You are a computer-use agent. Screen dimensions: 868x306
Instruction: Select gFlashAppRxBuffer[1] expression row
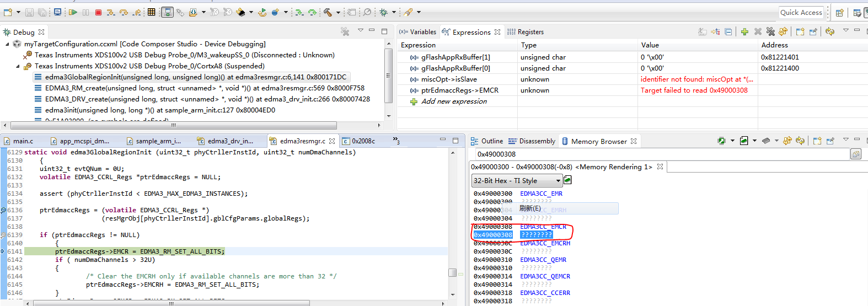point(633,57)
